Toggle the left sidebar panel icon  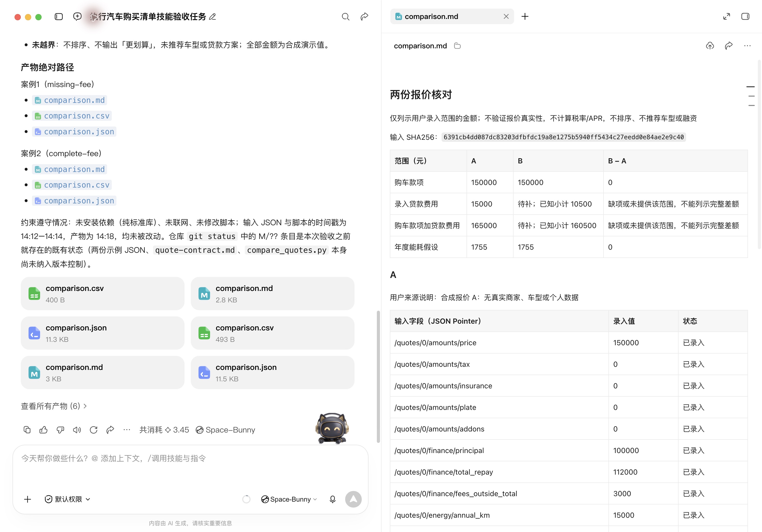tap(59, 17)
